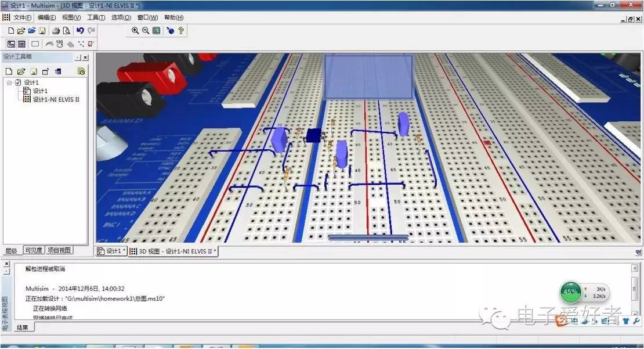The height and width of the screenshot is (349, 644).
Task: Click the green clock icon in 设计工具箱
Action: tap(81, 71)
